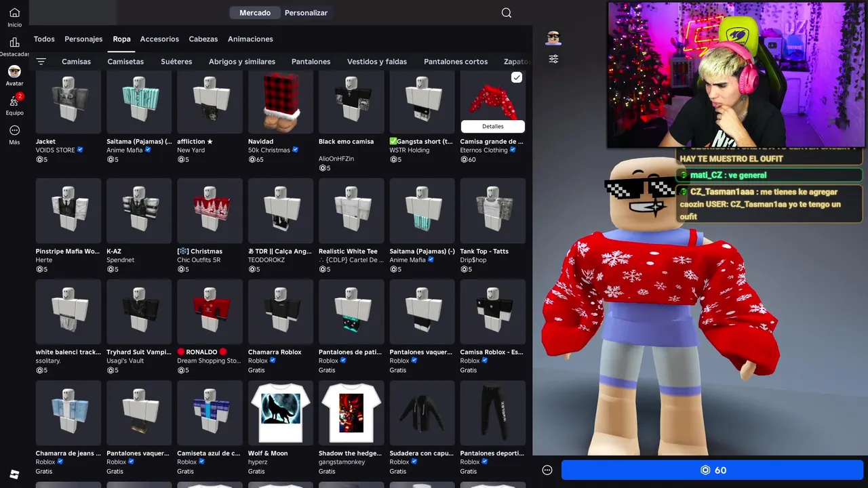
Task: Select Gangsta short item thumbnail
Action: coord(422,102)
